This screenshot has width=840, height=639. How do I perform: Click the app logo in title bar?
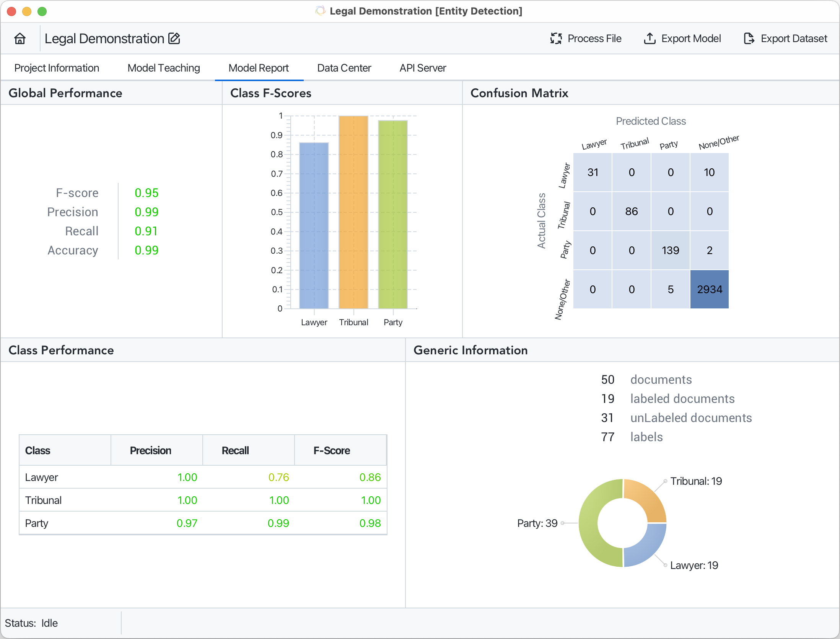coord(320,11)
